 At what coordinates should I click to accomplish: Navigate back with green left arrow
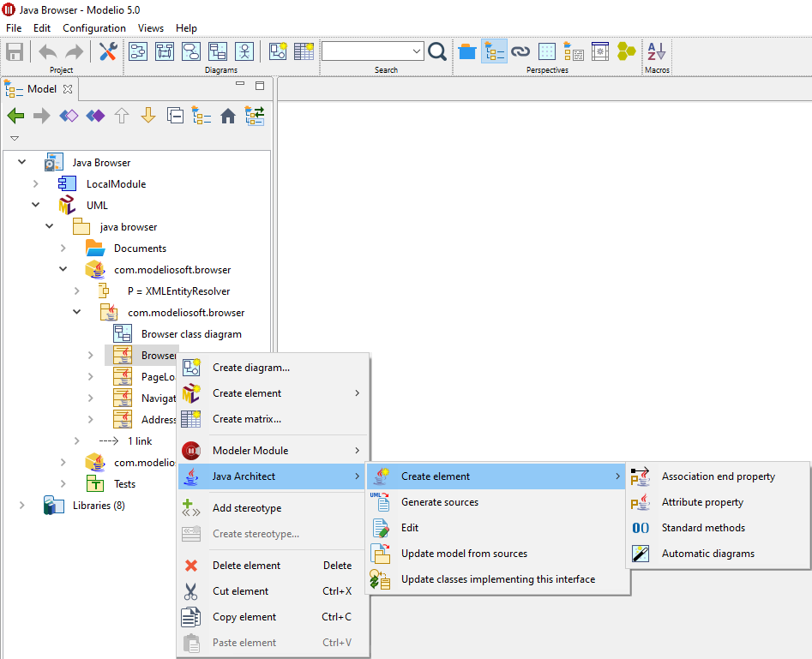pyautogui.click(x=15, y=116)
